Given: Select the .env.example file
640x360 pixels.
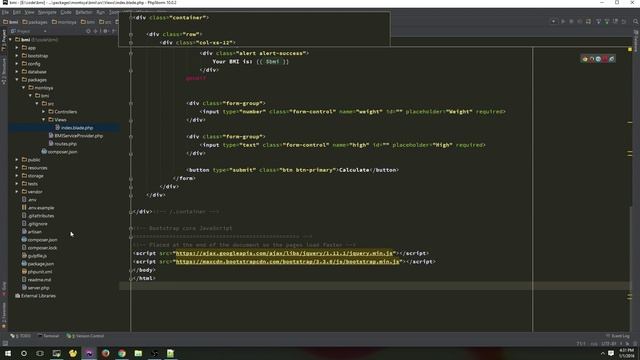Looking at the screenshot, I should (41, 208).
